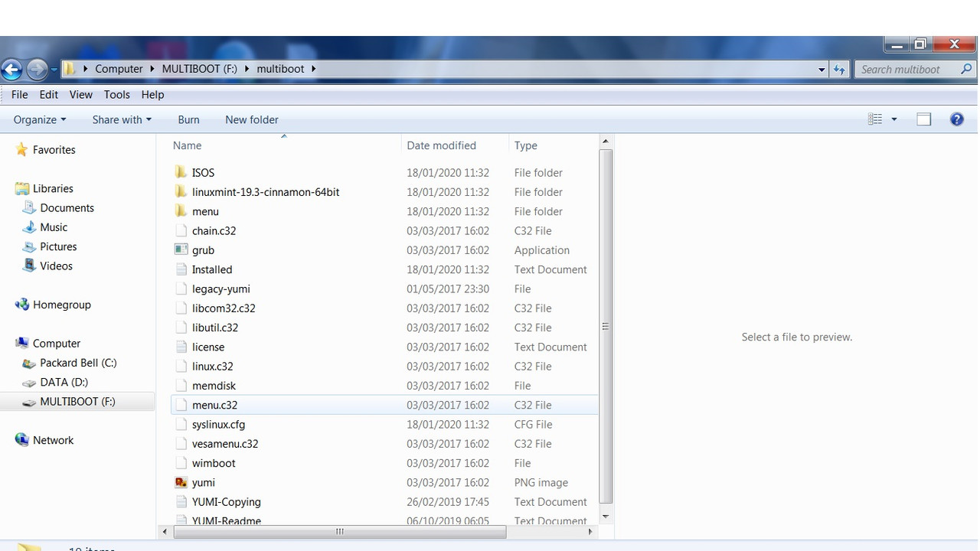The height and width of the screenshot is (551, 980).
Task: Click the horizontal scrollbar of the file list
Action: tap(339, 531)
